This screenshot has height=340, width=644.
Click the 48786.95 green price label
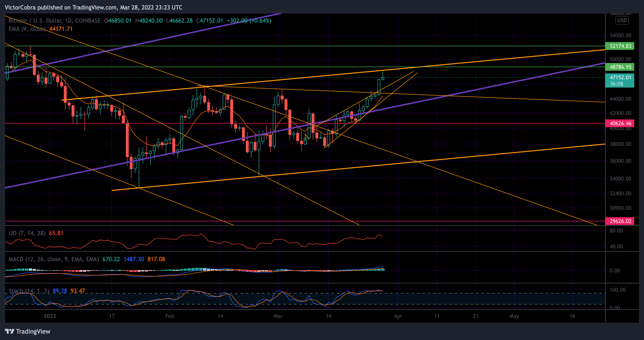620,67
